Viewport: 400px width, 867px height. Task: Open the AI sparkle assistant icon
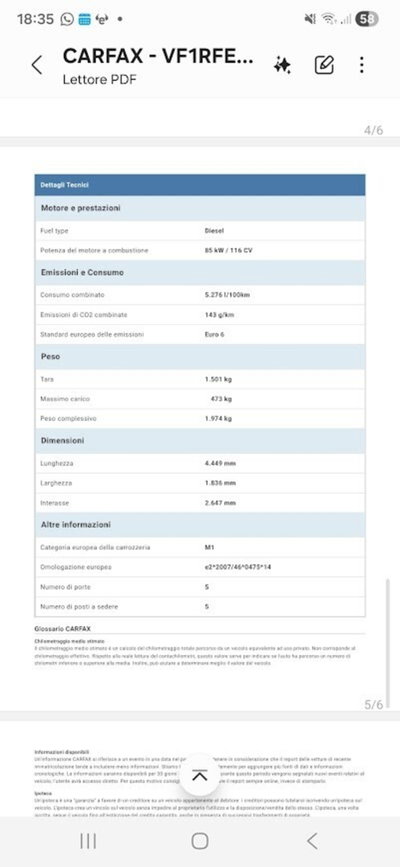(282, 65)
